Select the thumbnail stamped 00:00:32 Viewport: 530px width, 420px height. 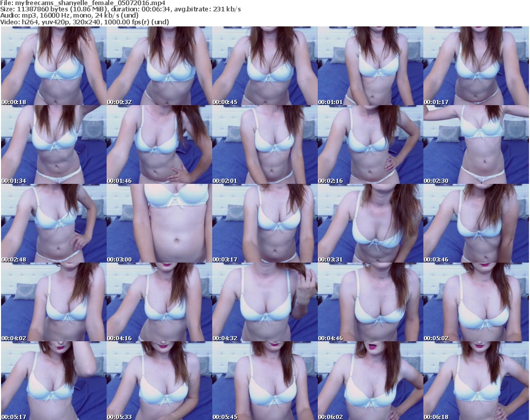click(159, 66)
